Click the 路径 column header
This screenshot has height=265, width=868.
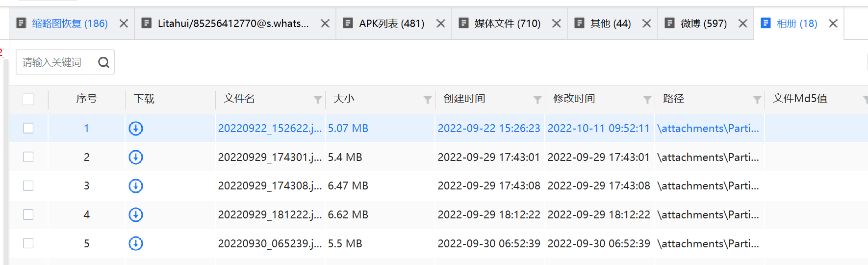(673, 99)
